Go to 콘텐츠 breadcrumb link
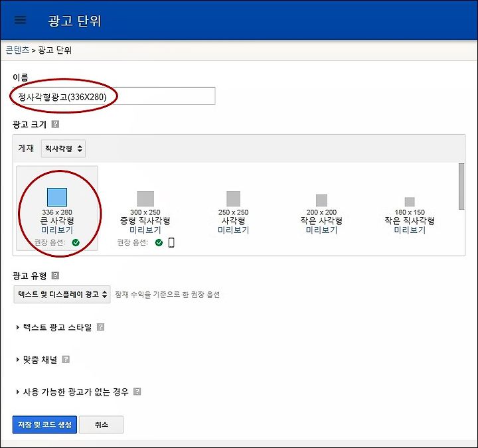The width and height of the screenshot is (478, 448). [17, 50]
